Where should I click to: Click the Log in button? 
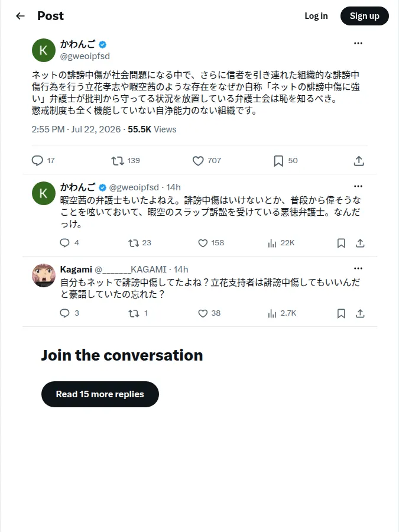(316, 16)
